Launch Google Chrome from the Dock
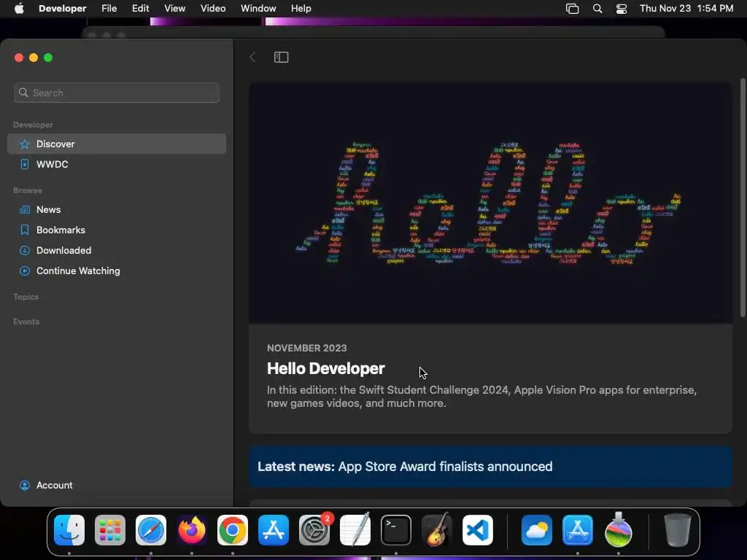 233,530
